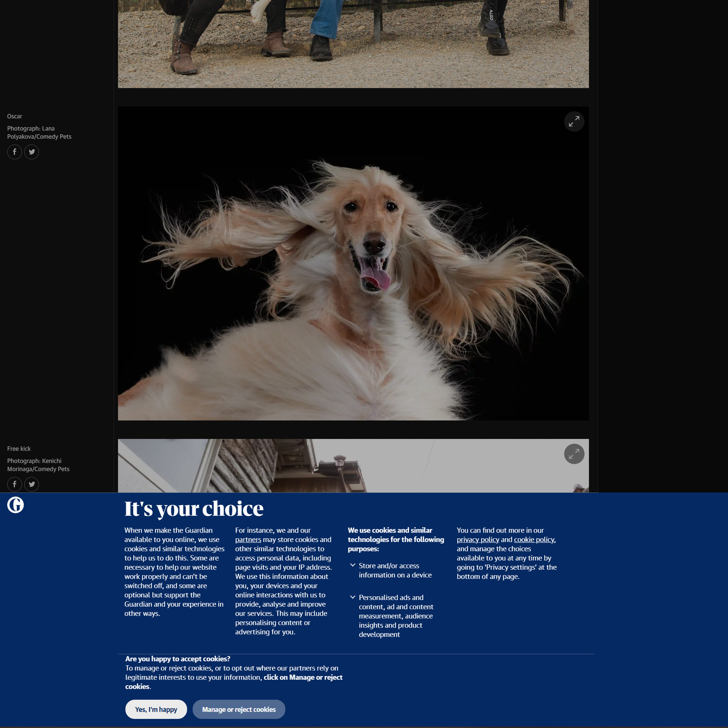Click 'Yes, I'm happy' button
Viewport: 728px width, 728px height.
click(156, 710)
